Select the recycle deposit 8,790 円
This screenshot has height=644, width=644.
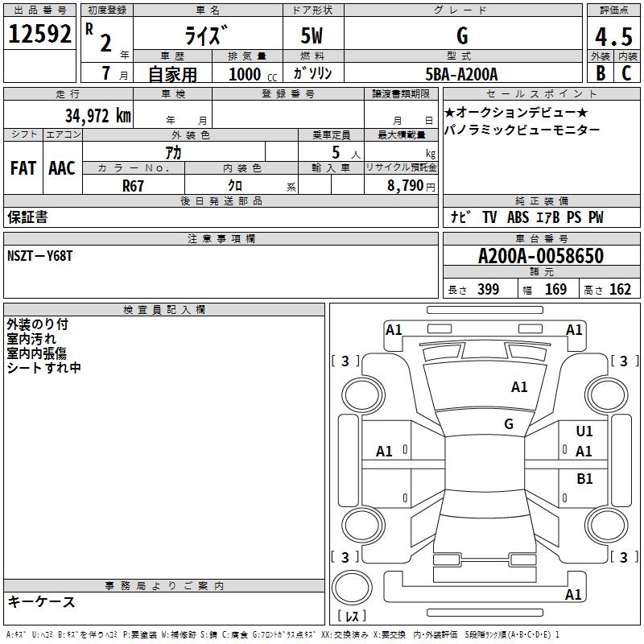[411, 186]
